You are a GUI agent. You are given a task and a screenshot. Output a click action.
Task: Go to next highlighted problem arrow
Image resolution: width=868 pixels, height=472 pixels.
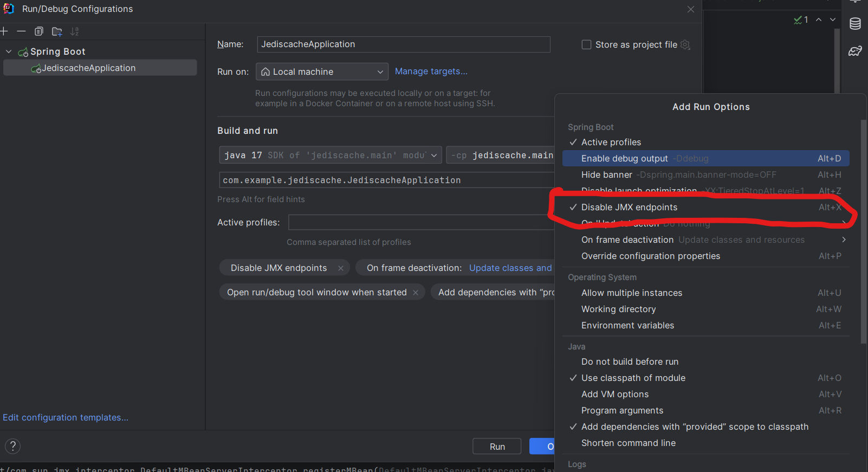click(833, 20)
